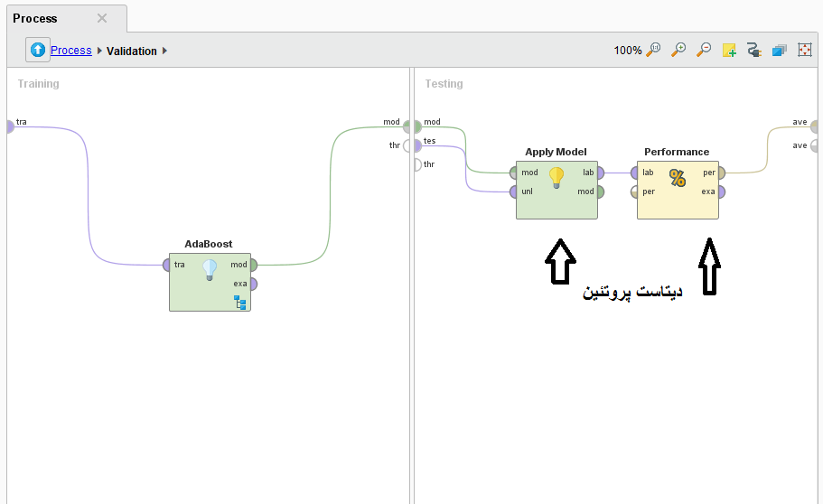Click the Process breadcrumb link
823x504 pixels.
coord(70,51)
